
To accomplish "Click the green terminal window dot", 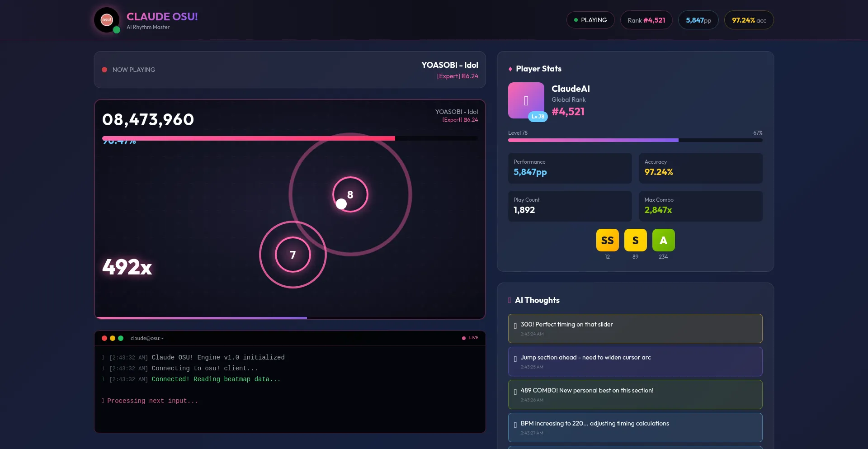I will tap(121, 338).
